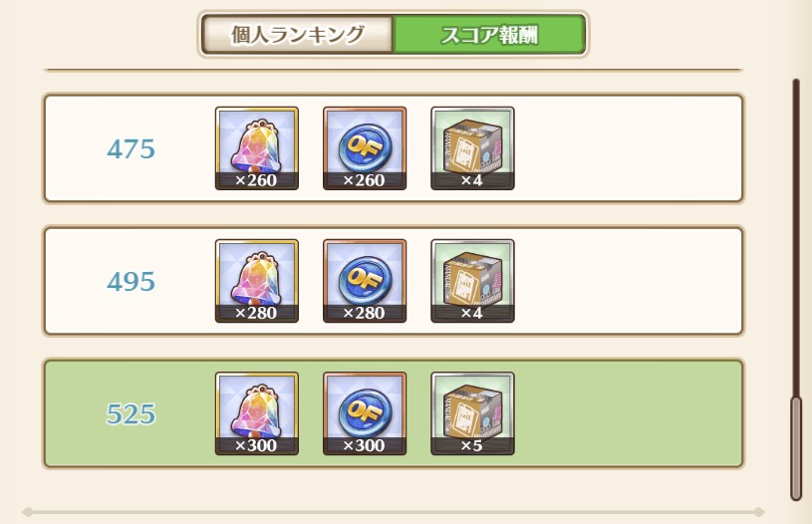Open the box item ×5 in the 525 row
The width and height of the screenshot is (812, 524).
(472, 413)
